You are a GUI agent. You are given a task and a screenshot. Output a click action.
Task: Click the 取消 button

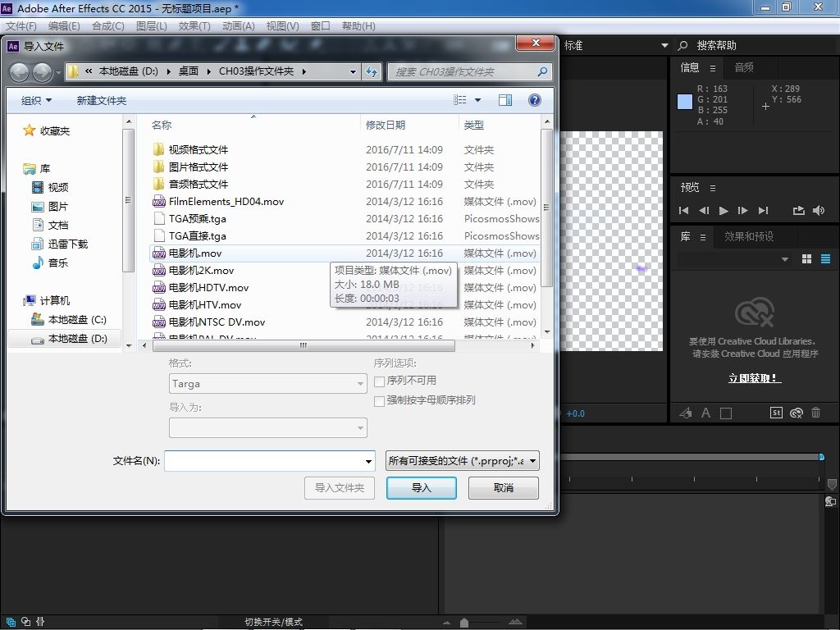(504, 488)
